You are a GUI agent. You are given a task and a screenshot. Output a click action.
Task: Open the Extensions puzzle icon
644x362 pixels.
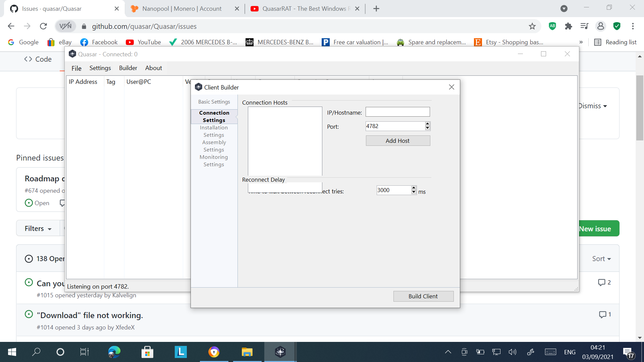(568, 26)
